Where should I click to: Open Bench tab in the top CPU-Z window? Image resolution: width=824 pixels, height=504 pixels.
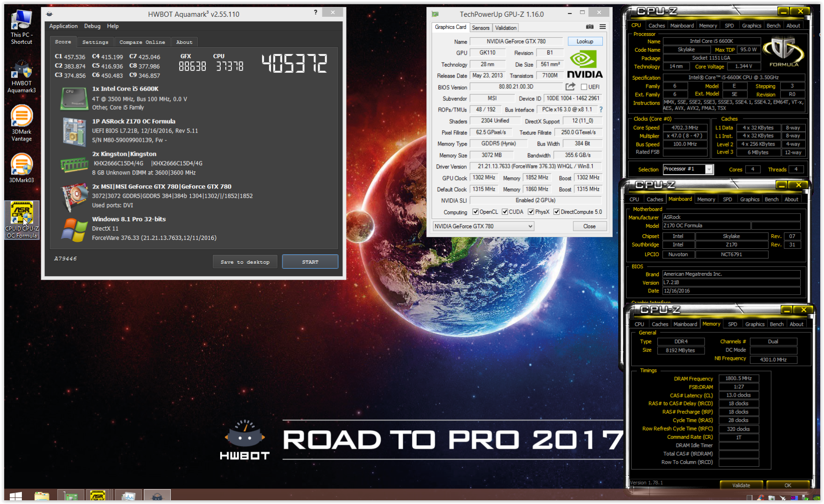click(774, 26)
